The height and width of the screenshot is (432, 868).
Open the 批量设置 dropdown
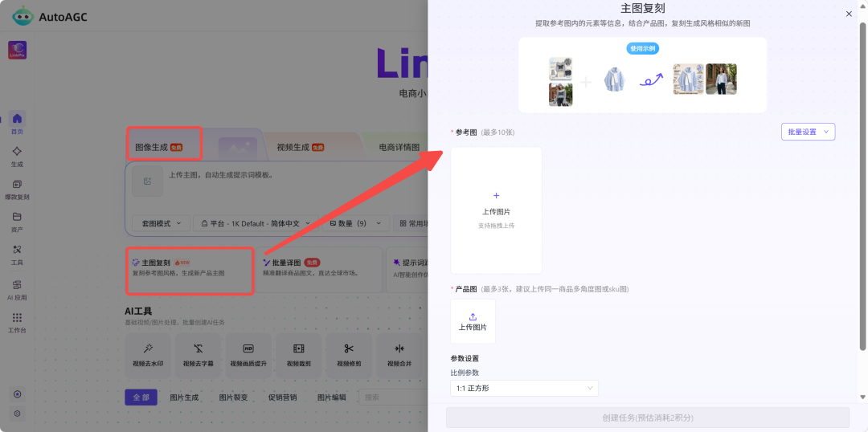coord(808,132)
